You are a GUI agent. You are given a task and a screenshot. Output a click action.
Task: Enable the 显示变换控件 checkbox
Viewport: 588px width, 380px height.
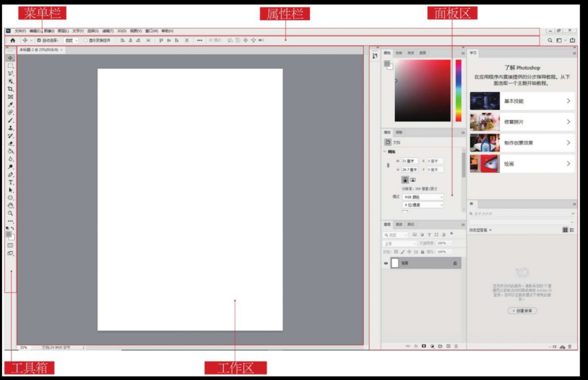[x=86, y=40]
